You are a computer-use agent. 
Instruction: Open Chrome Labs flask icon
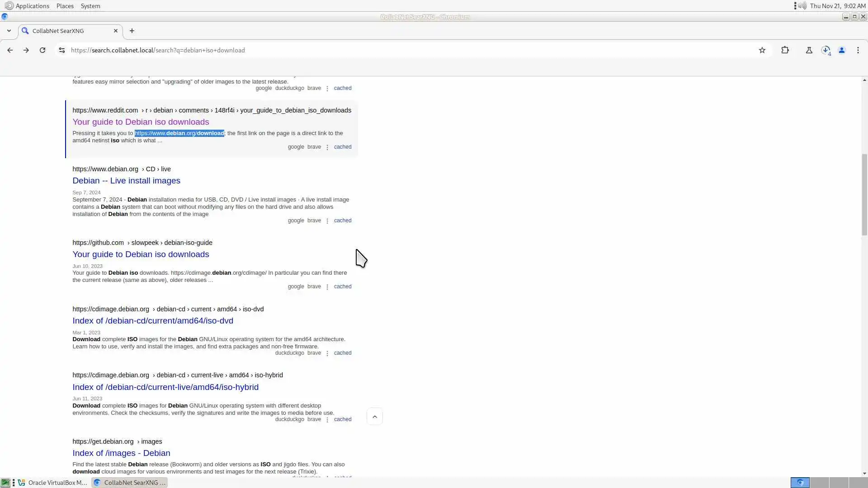[809, 50]
